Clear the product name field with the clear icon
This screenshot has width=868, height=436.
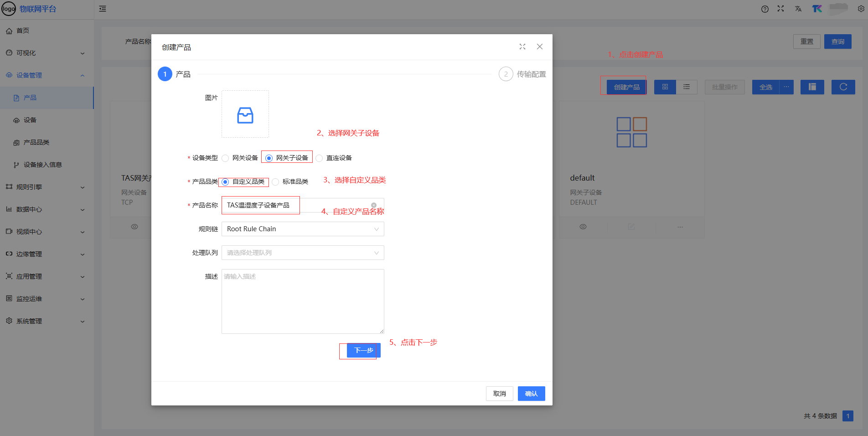(x=374, y=205)
